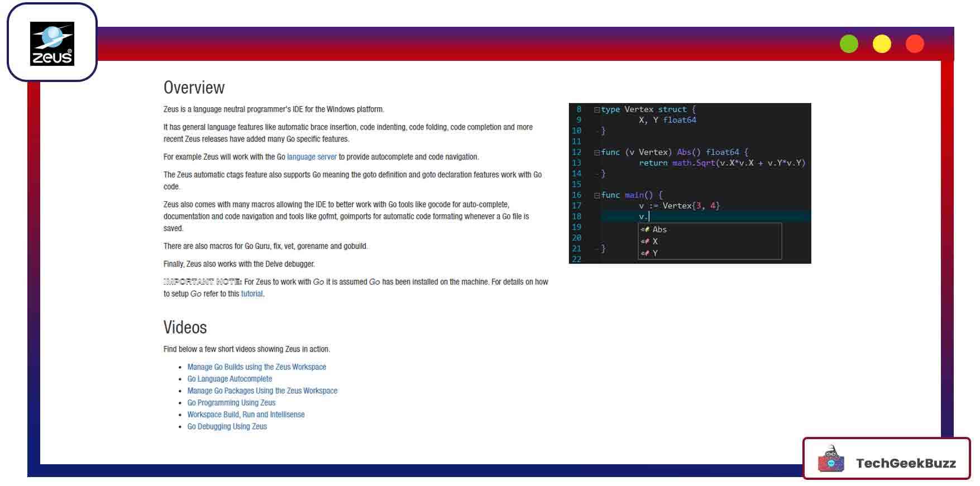Click the yellow circle window button
Viewport: 980px width, 486px height.
[x=882, y=44]
